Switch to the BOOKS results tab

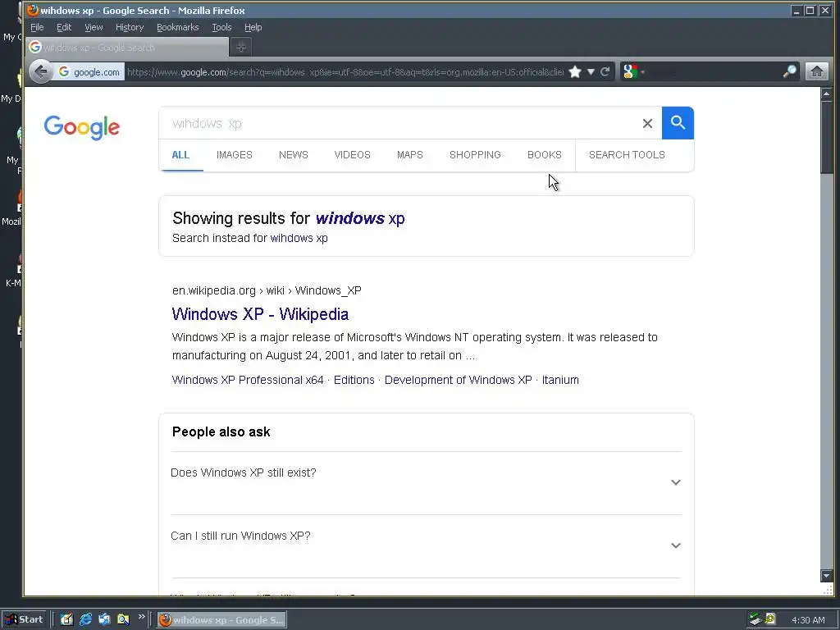point(545,155)
